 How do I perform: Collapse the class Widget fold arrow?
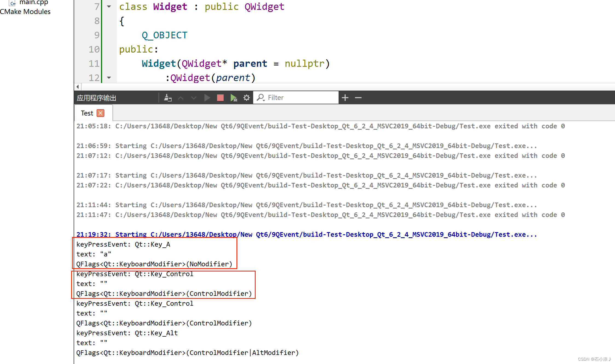(x=109, y=6)
